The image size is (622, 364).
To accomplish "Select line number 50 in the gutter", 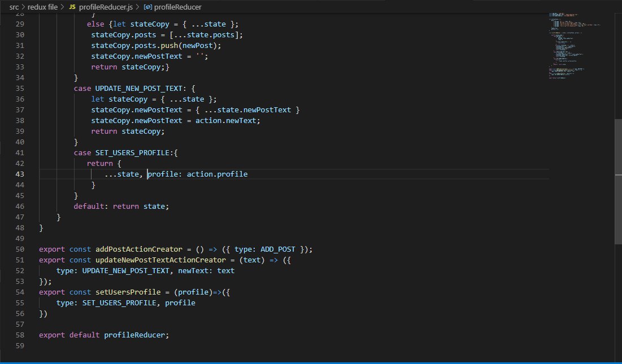I will [20, 249].
